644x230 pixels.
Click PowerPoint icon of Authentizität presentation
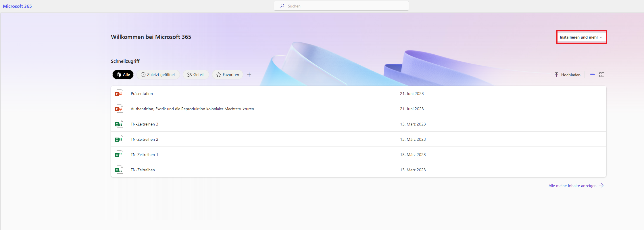[x=119, y=109]
